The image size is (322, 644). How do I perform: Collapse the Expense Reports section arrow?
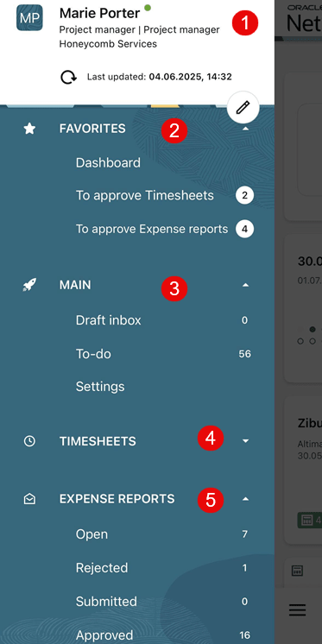tap(246, 499)
